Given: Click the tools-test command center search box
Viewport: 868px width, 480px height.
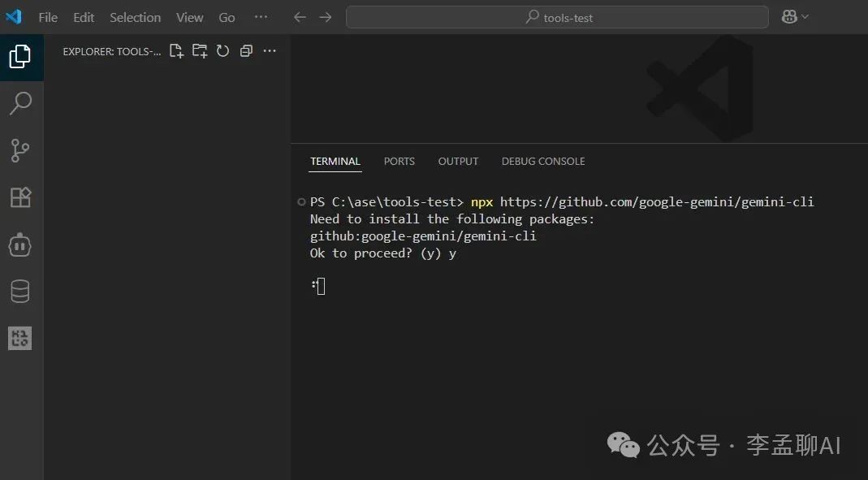Looking at the screenshot, I should coord(557,17).
